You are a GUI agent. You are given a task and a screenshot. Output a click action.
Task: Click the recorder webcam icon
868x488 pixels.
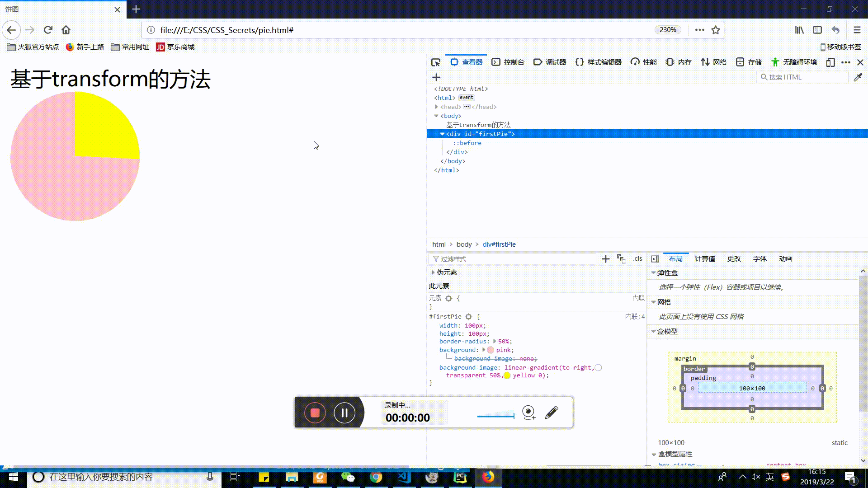[x=528, y=413]
